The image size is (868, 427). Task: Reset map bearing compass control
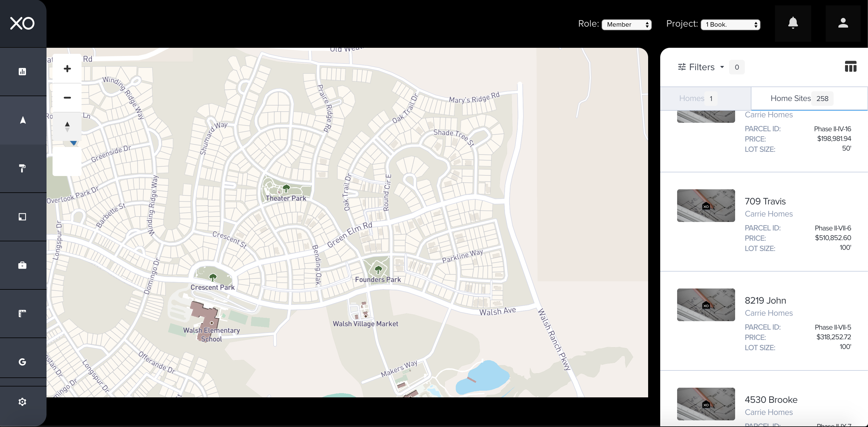67,127
